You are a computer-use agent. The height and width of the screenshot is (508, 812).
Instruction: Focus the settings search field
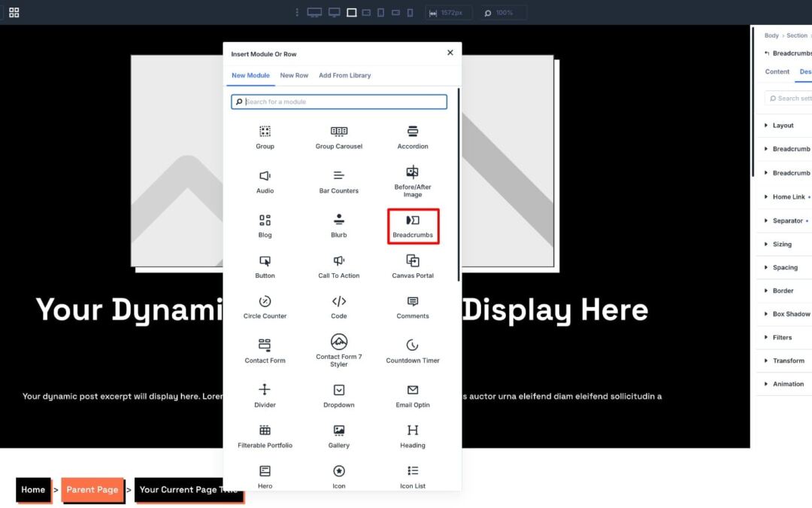point(789,98)
